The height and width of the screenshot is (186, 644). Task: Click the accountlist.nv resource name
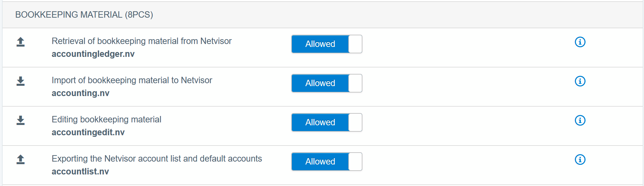point(80,172)
